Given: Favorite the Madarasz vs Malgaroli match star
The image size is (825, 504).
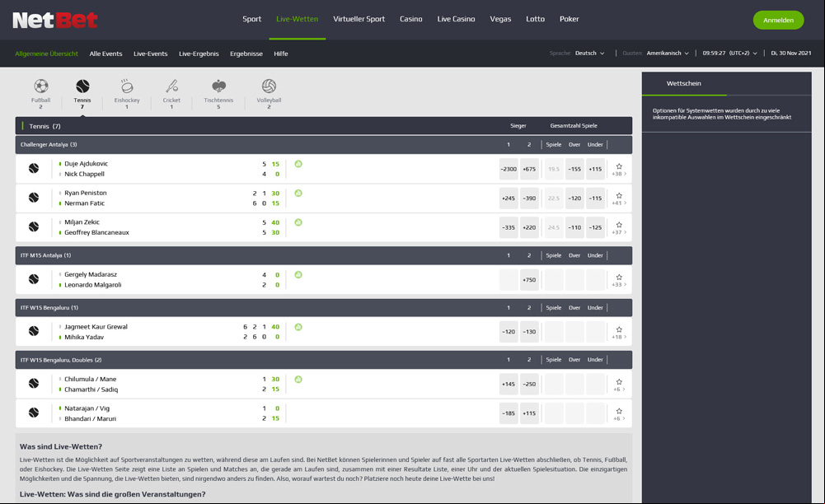Looking at the screenshot, I should tap(619, 277).
